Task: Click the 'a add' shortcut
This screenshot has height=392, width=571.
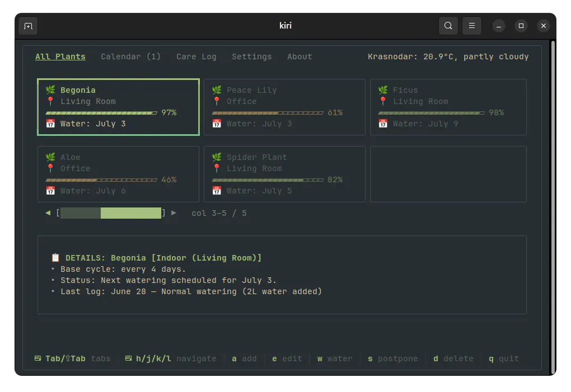Action: click(x=244, y=358)
